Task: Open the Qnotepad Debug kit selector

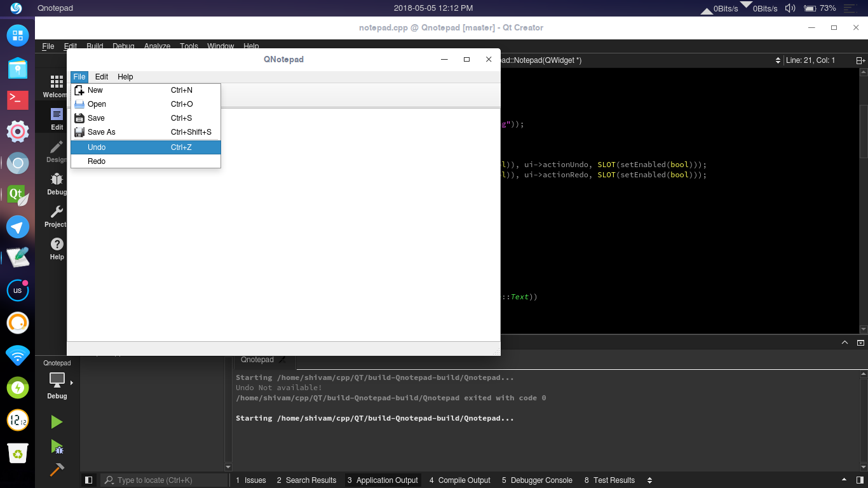Action: tap(57, 380)
